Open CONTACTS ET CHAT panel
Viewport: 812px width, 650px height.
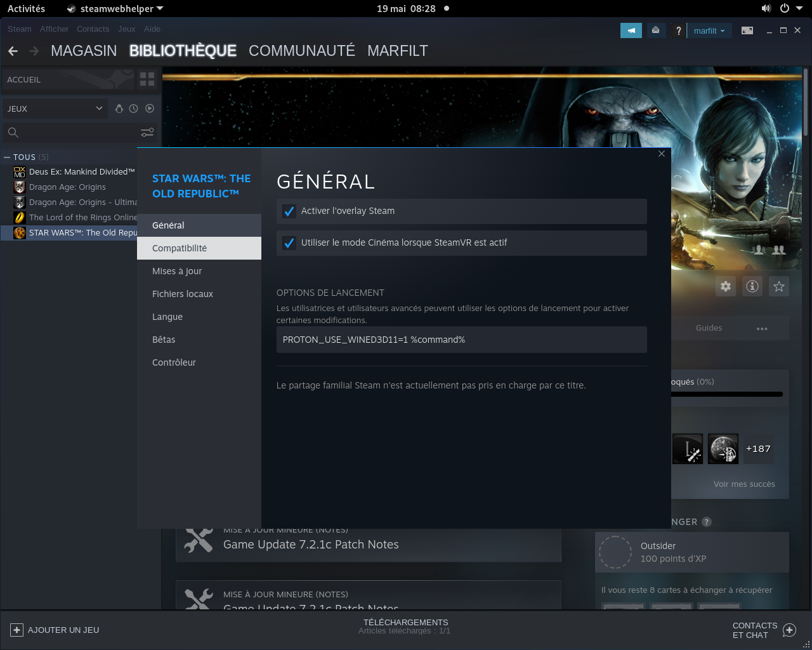tap(764, 630)
